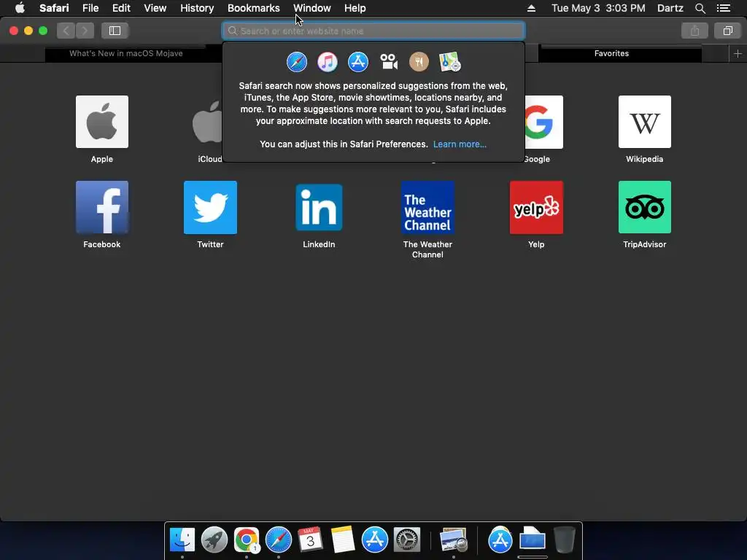The width and height of the screenshot is (747, 560).
Task: Open the Safari menu
Action: tap(54, 8)
